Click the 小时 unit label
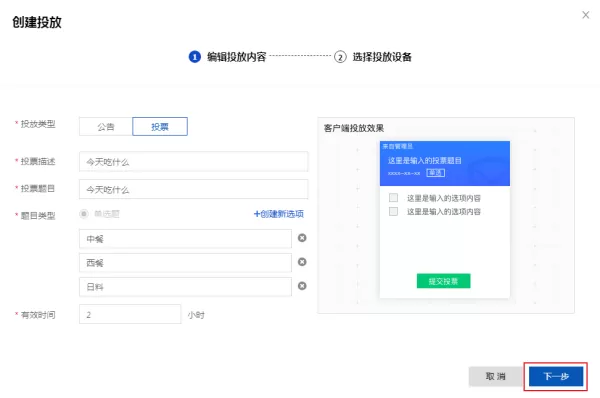 click(196, 315)
